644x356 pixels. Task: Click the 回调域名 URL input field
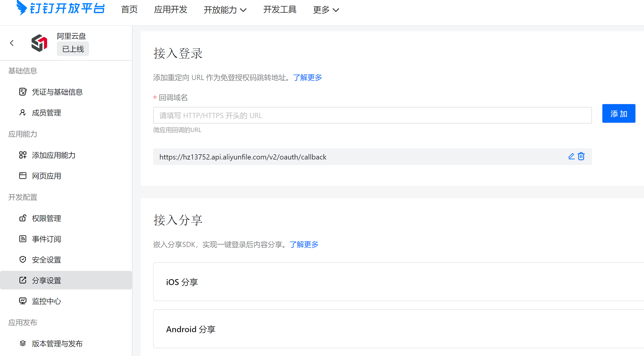372,115
